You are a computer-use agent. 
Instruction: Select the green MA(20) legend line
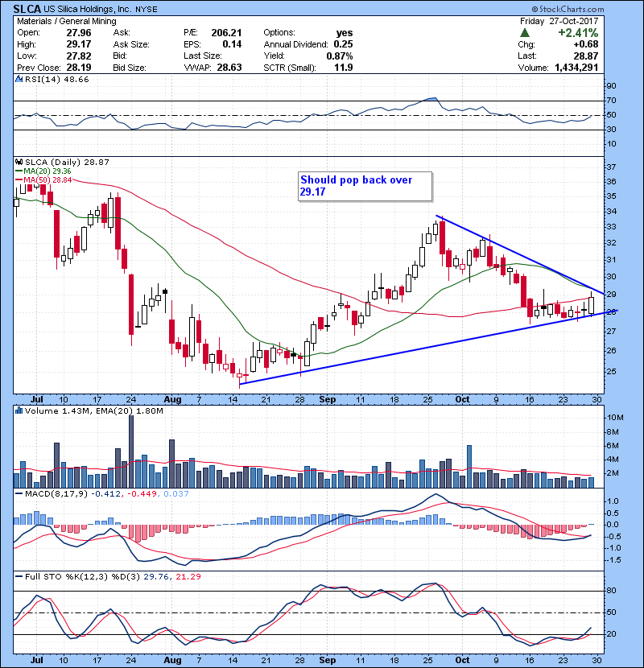pyautogui.click(x=19, y=171)
